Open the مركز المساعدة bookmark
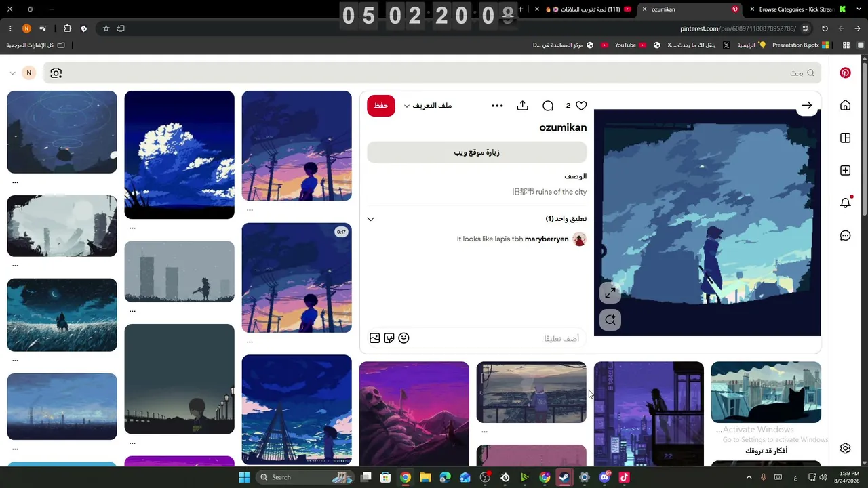868x488 pixels. point(563,45)
